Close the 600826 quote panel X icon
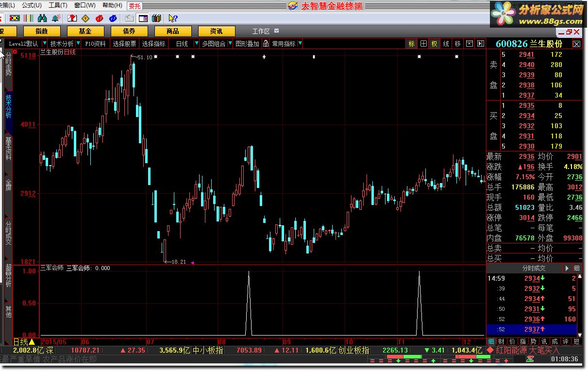This screenshot has height=371, width=588. pyautogui.click(x=576, y=44)
